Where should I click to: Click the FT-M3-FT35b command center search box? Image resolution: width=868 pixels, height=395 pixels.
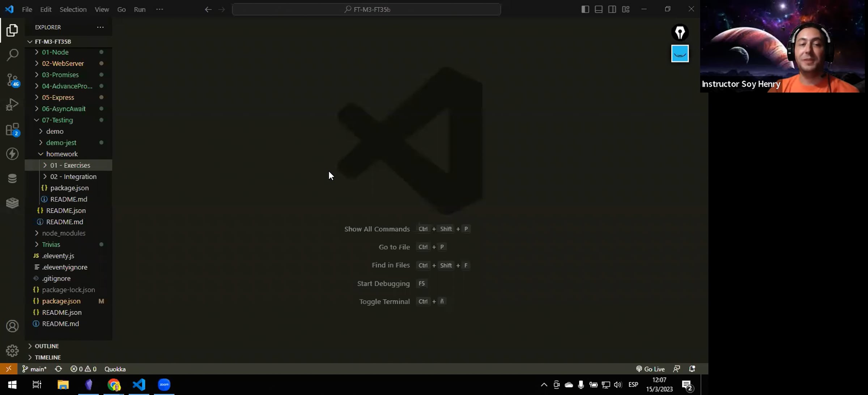tap(366, 9)
